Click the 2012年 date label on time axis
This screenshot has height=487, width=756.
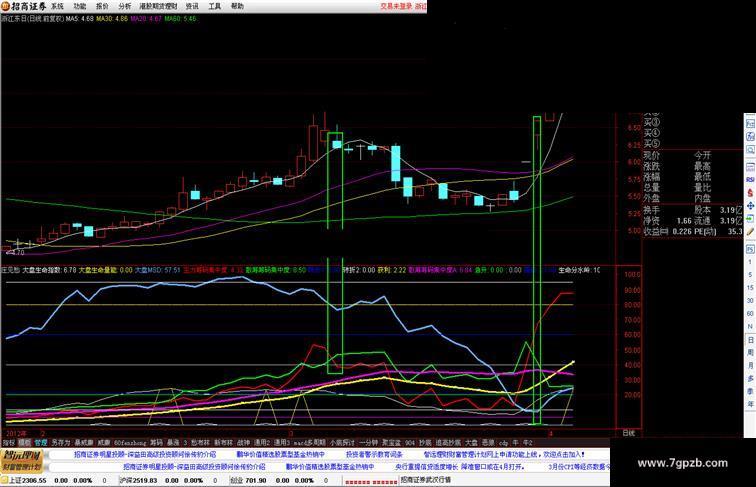[16, 433]
